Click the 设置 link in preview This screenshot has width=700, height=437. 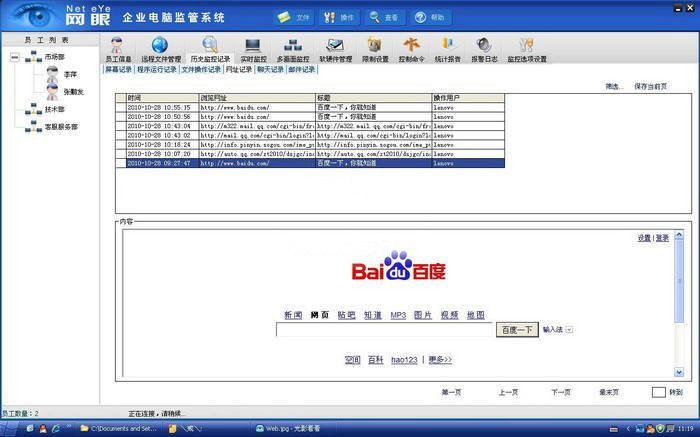click(644, 238)
